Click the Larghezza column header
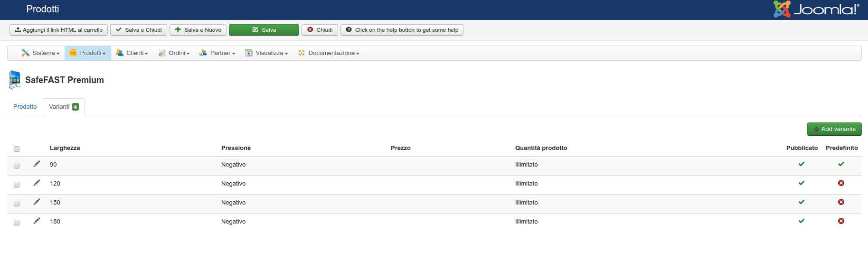 65,148
